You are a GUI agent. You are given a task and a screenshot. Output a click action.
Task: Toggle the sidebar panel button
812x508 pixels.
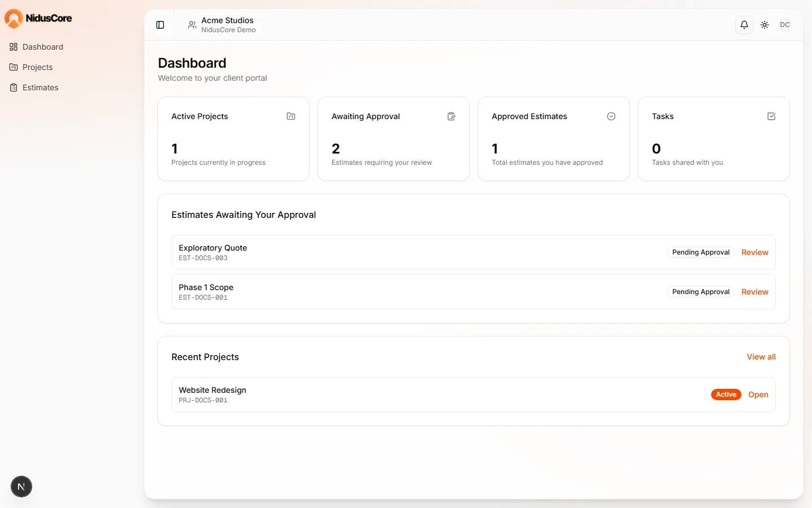(160, 25)
